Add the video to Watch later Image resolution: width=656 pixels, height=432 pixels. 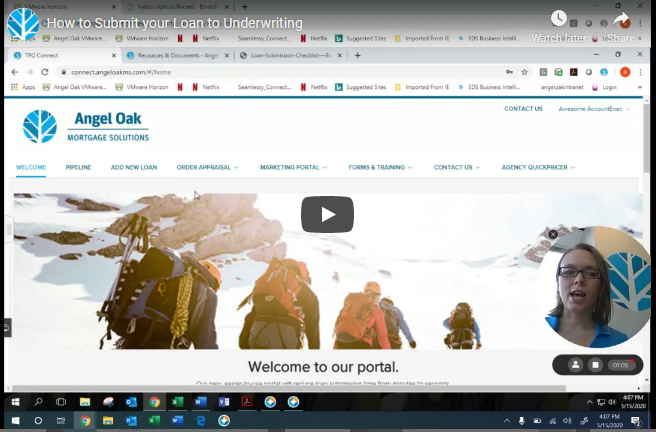tap(559, 26)
